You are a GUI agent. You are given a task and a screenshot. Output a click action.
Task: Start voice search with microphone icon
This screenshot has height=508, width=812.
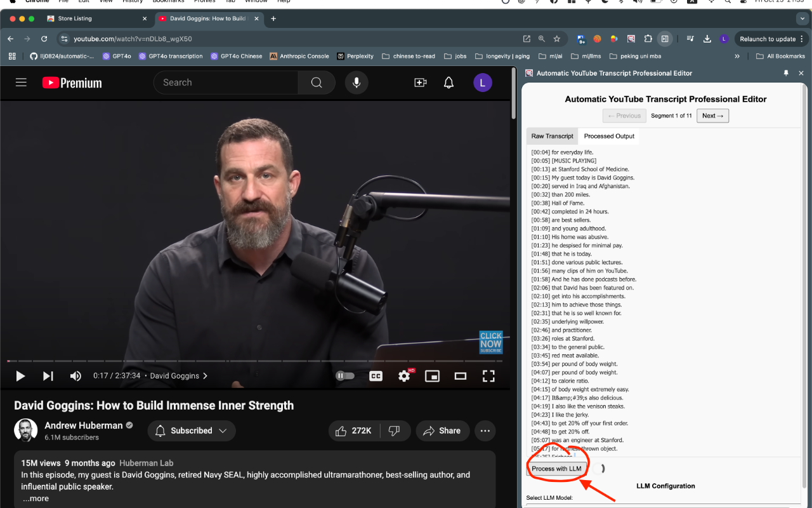[x=357, y=83]
